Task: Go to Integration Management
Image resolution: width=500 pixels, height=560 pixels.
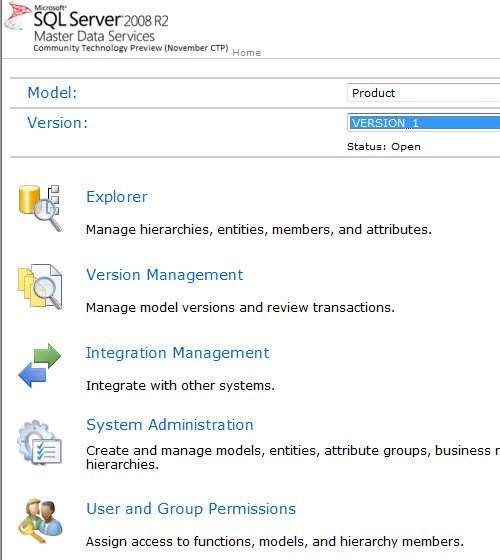Action: point(178,353)
